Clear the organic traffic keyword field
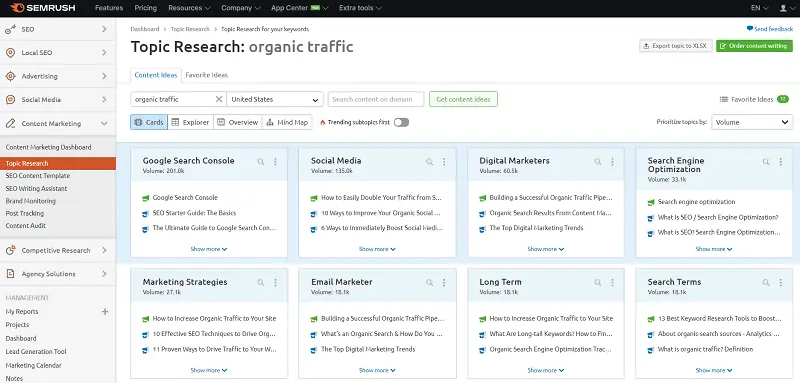The width and height of the screenshot is (800, 383). coord(219,99)
